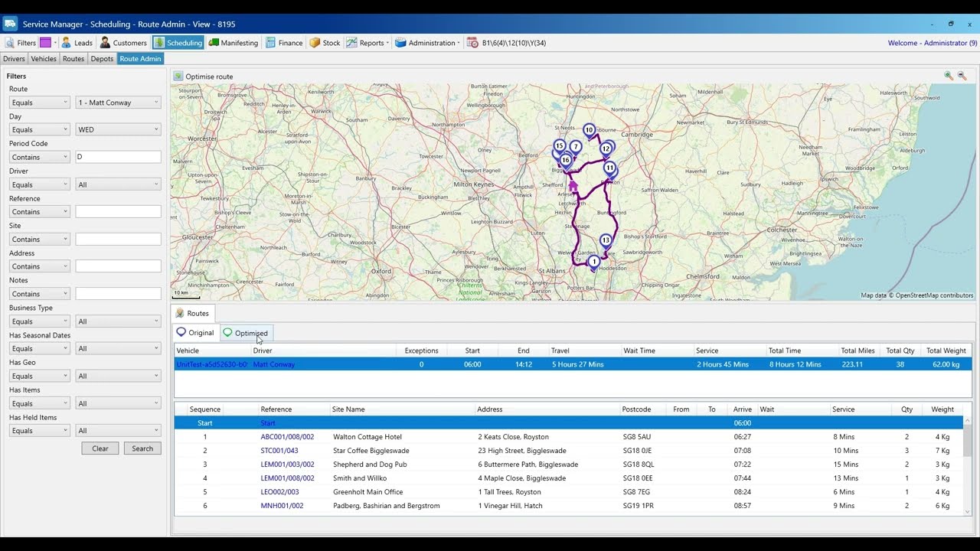Select the Scheduling module
The height and width of the screenshot is (551, 980).
click(178, 43)
